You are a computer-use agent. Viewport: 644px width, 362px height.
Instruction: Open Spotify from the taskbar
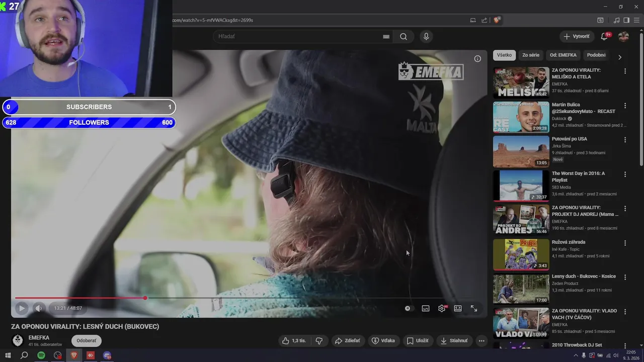[x=41, y=355]
